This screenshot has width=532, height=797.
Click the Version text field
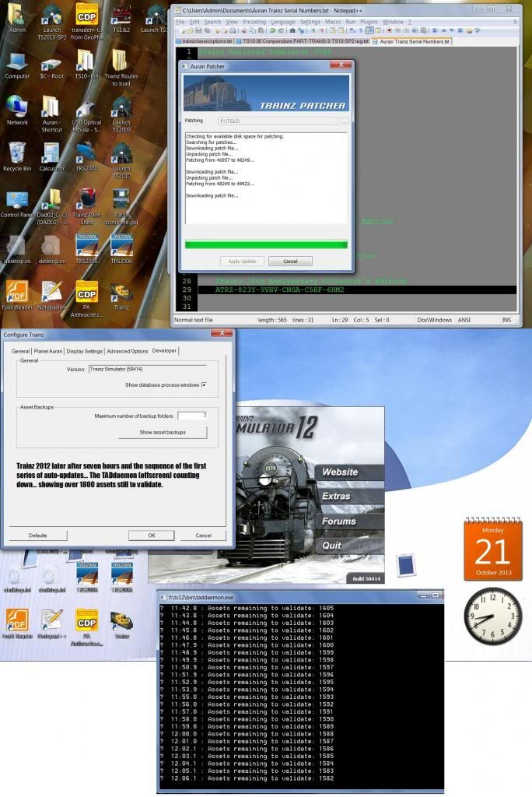click(x=147, y=369)
